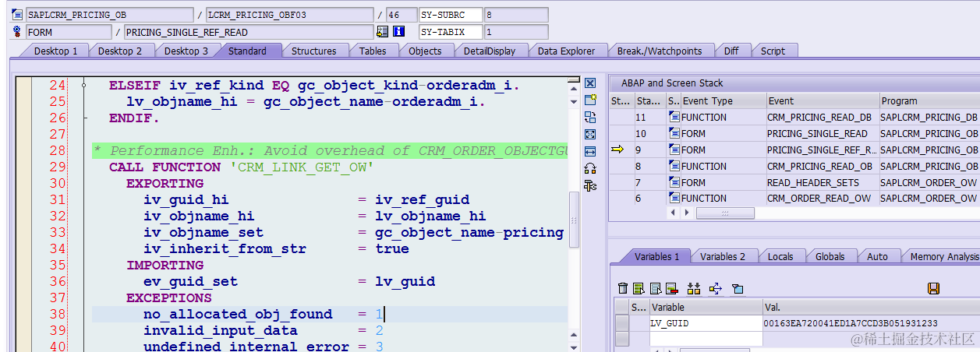Click the new tool icon with yellow star
The image size is (980, 352).
pos(590,100)
